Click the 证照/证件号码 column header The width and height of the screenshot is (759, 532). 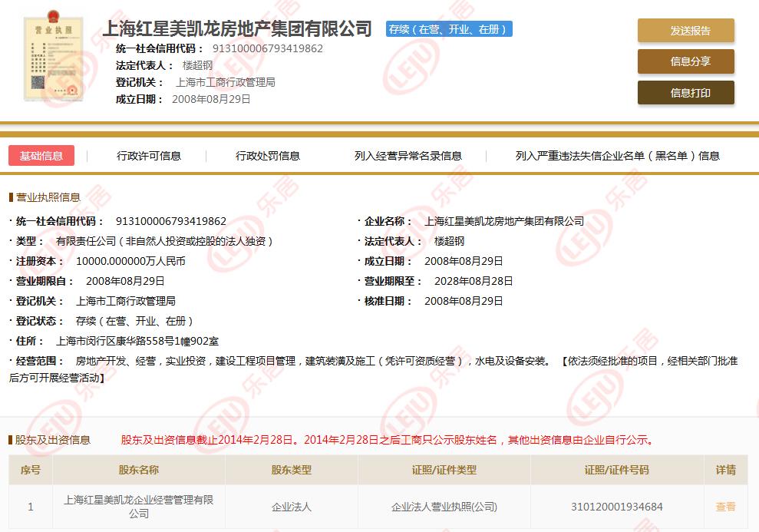[x=617, y=470]
